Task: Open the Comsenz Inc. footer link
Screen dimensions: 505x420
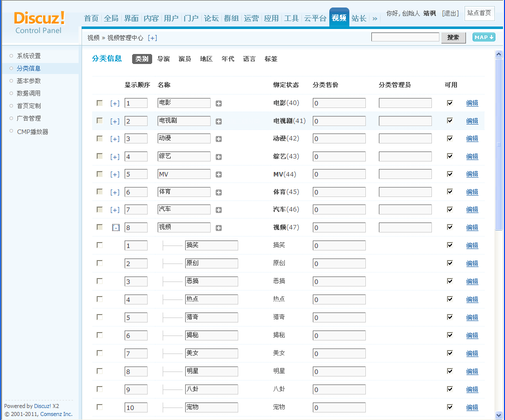Action: (x=57, y=414)
